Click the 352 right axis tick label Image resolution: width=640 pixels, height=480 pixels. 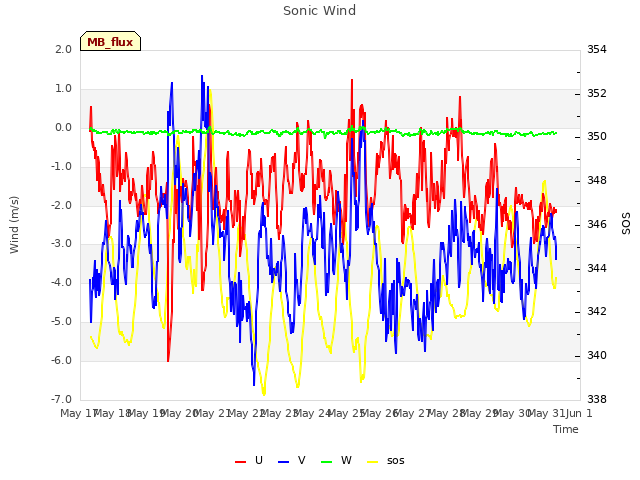(x=597, y=93)
